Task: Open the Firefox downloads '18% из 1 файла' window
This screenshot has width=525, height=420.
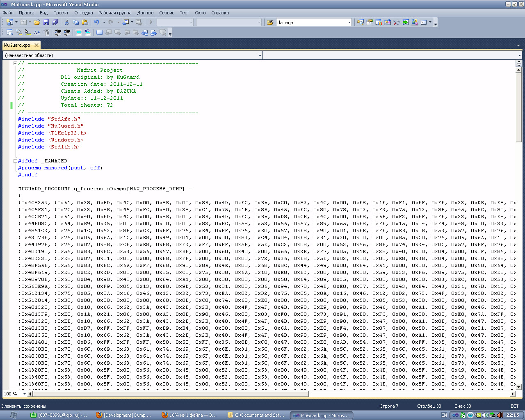Action: (x=189, y=415)
